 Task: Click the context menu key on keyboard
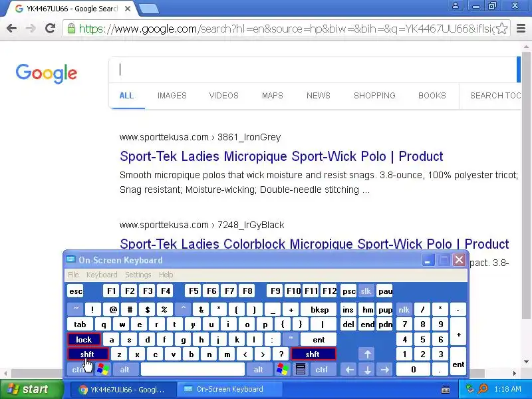tap(301, 369)
